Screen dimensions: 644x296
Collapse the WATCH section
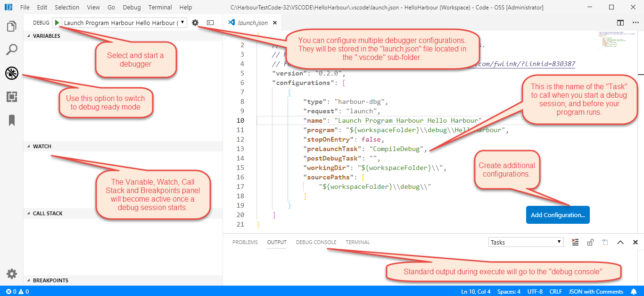[x=42, y=146]
